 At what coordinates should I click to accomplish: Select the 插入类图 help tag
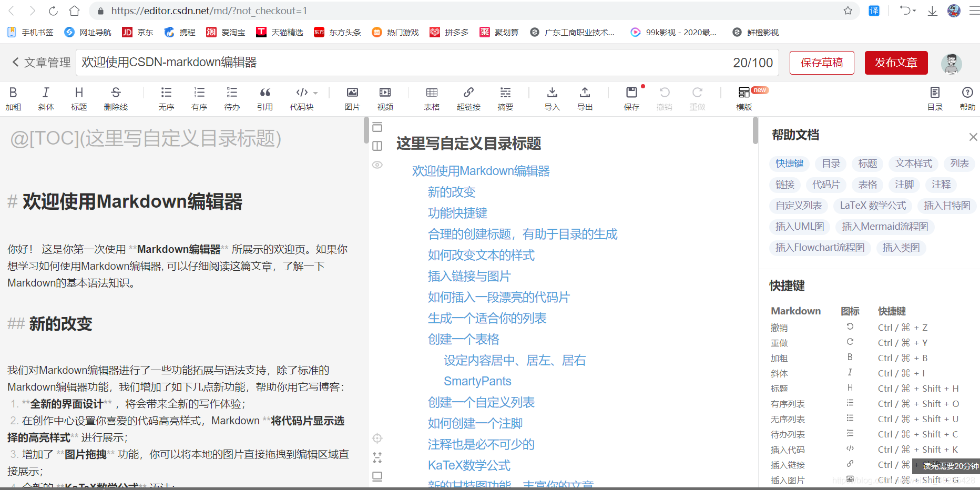(901, 248)
